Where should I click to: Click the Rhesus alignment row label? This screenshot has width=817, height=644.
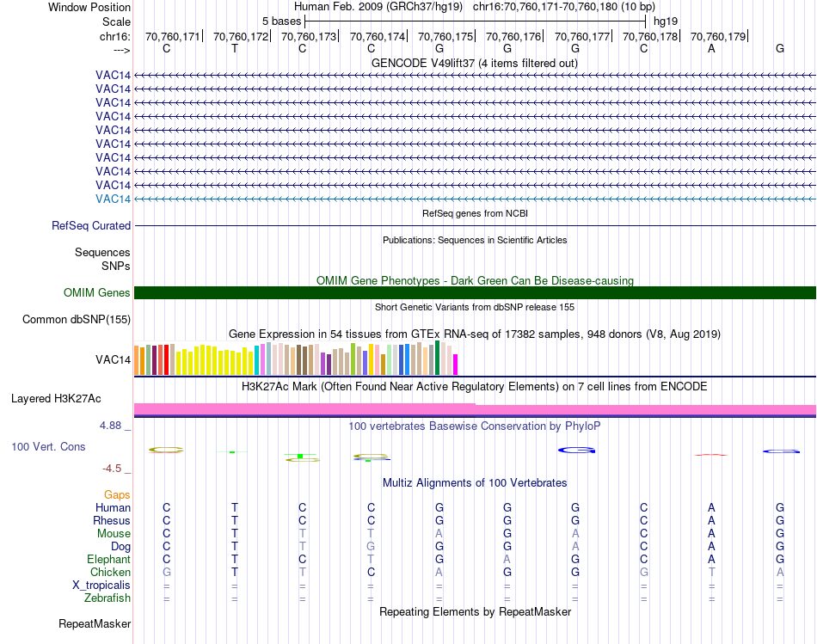coord(112,520)
